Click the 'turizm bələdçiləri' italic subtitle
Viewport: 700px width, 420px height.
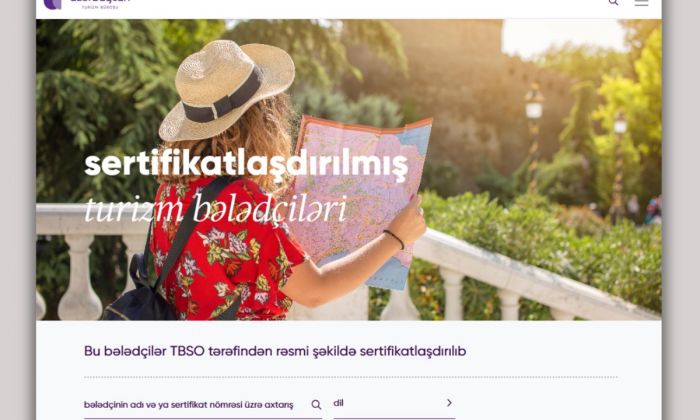216,209
